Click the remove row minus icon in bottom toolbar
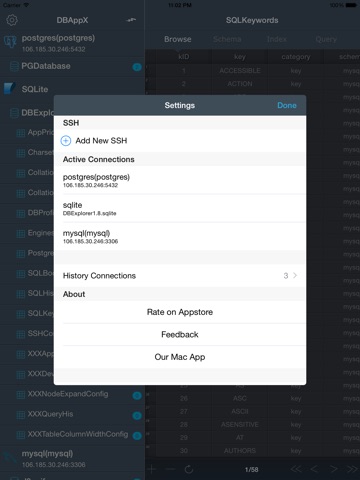Viewport: 360px width, 480px height. pyautogui.click(x=170, y=469)
